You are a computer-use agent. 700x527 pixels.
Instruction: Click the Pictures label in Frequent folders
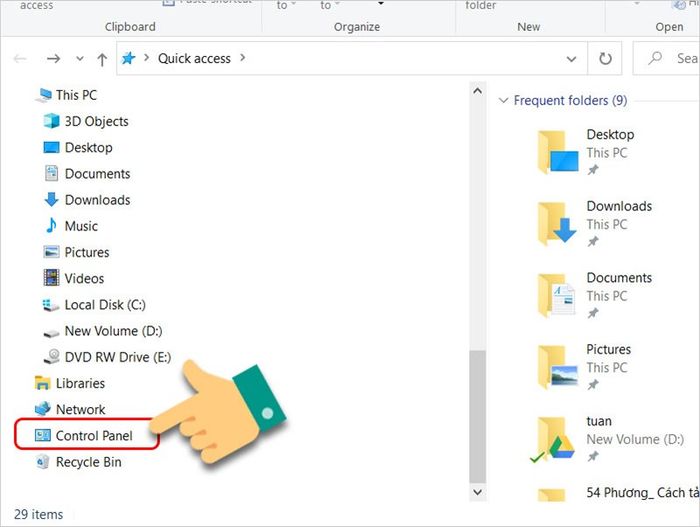coord(608,349)
